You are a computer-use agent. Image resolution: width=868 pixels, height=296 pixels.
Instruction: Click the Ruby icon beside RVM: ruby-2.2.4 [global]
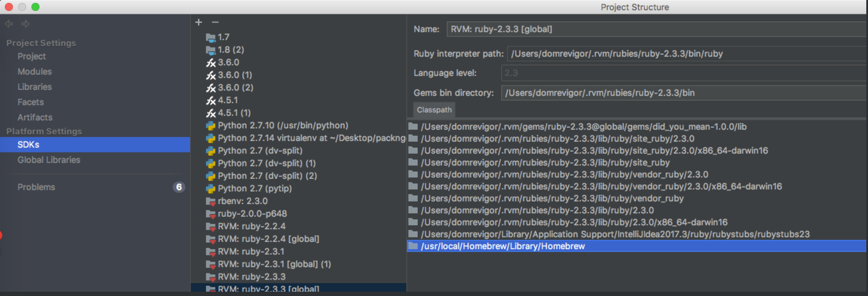211,239
